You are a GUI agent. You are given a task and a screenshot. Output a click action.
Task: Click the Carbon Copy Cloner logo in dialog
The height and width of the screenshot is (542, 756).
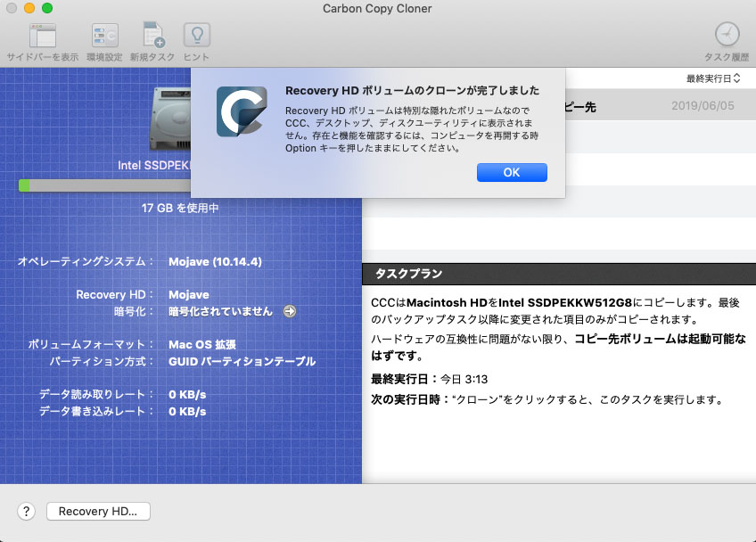tap(242, 111)
